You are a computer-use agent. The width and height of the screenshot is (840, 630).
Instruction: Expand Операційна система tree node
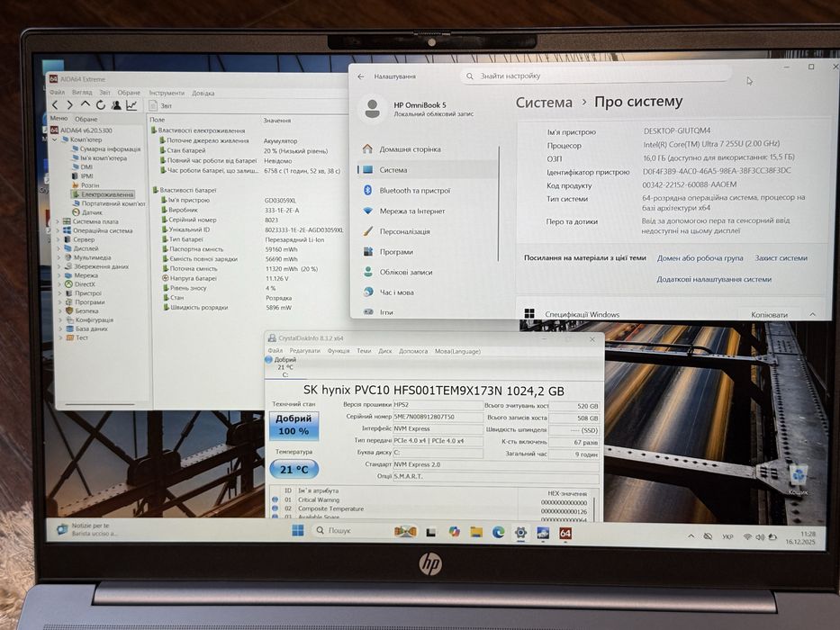pos(58,230)
